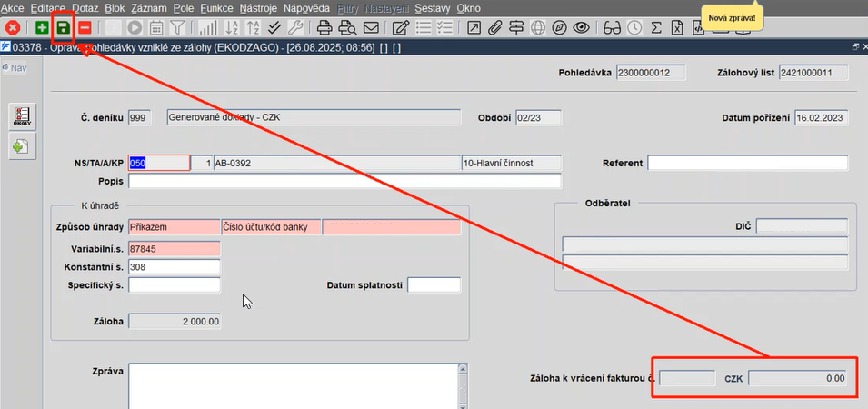The image size is (868, 409).
Task: Click the Období field 02/23
Action: (538, 118)
